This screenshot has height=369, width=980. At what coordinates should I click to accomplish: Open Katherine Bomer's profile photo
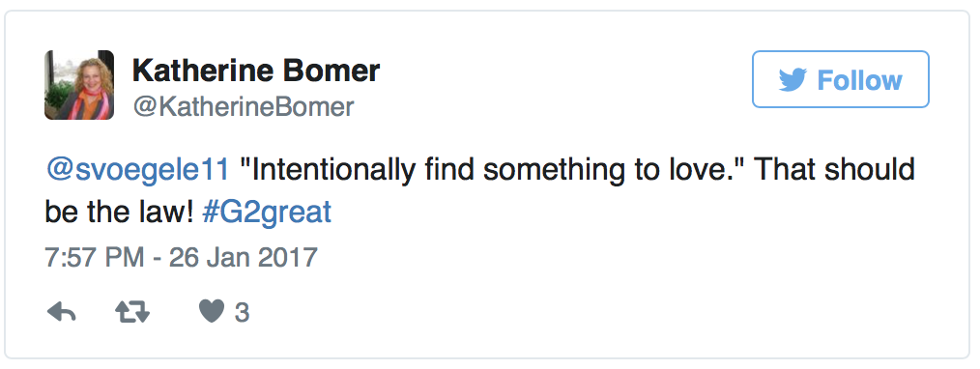(x=79, y=85)
